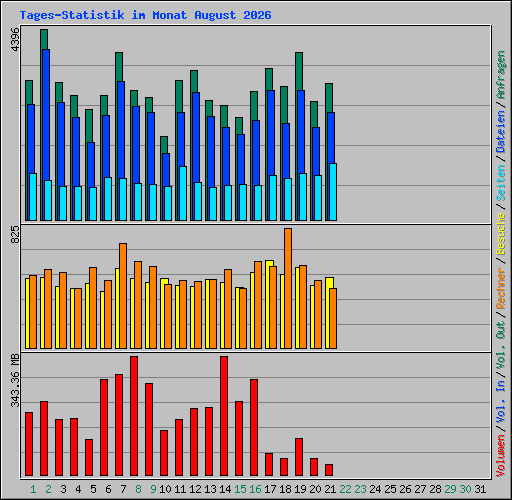This screenshot has height=500, width=512.
Task: Click the Besuche legend label
Action: point(500,234)
